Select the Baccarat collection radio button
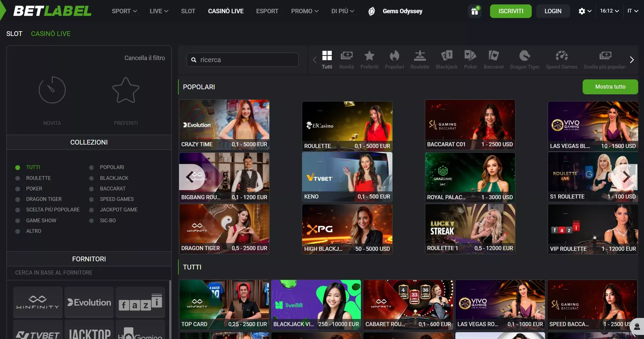Viewport: 644px width, 339px height. [91, 189]
